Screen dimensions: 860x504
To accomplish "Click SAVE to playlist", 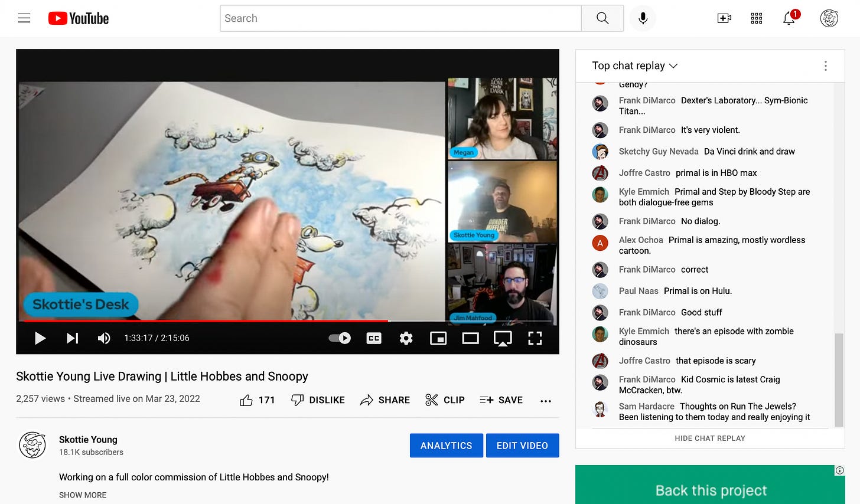I will (x=501, y=400).
